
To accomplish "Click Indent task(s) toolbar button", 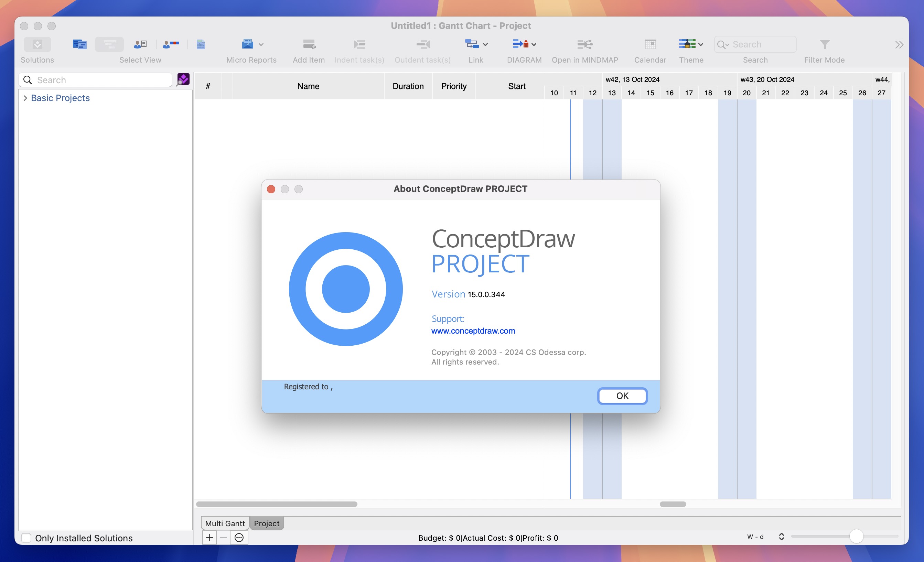I will click(x=360, y=44).
